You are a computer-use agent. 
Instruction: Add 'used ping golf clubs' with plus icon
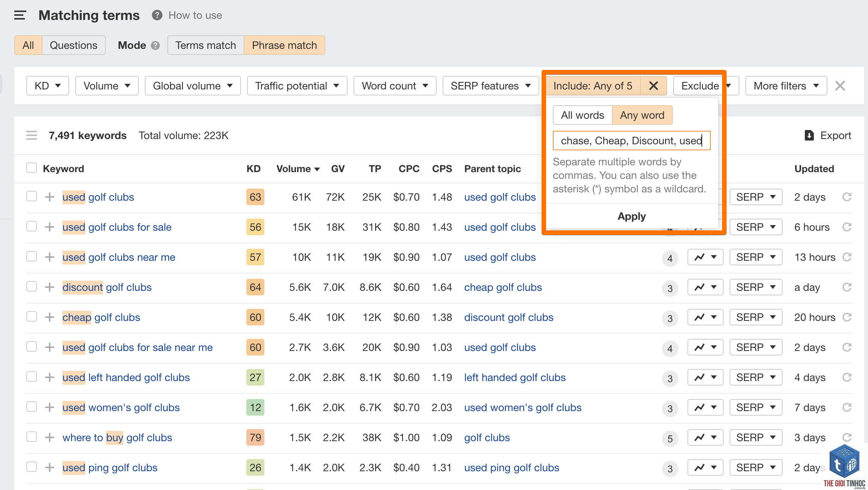[x=50, y=467]
